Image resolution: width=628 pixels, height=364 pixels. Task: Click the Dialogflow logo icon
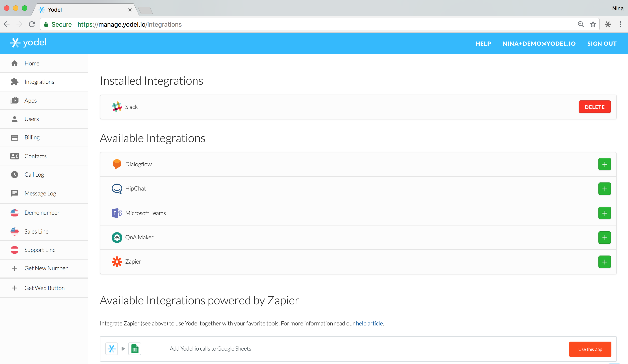pyautogui.click(x=117, y=164)
